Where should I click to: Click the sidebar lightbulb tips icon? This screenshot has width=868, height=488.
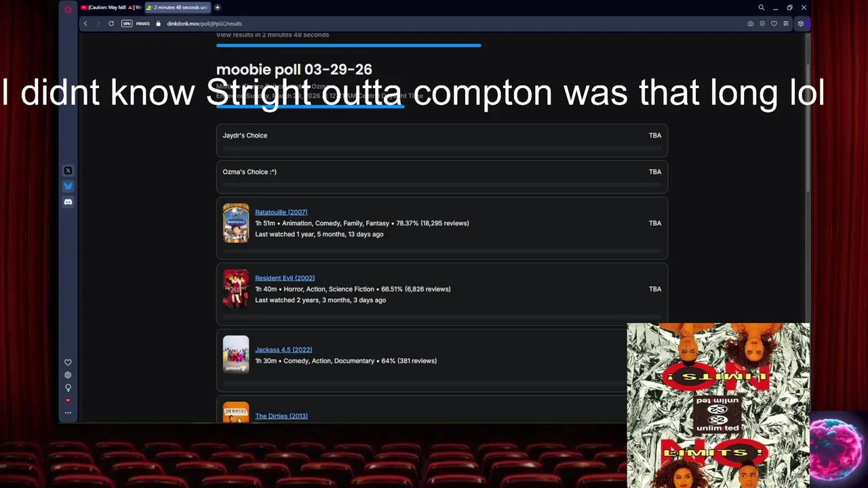tap(68, 388)
